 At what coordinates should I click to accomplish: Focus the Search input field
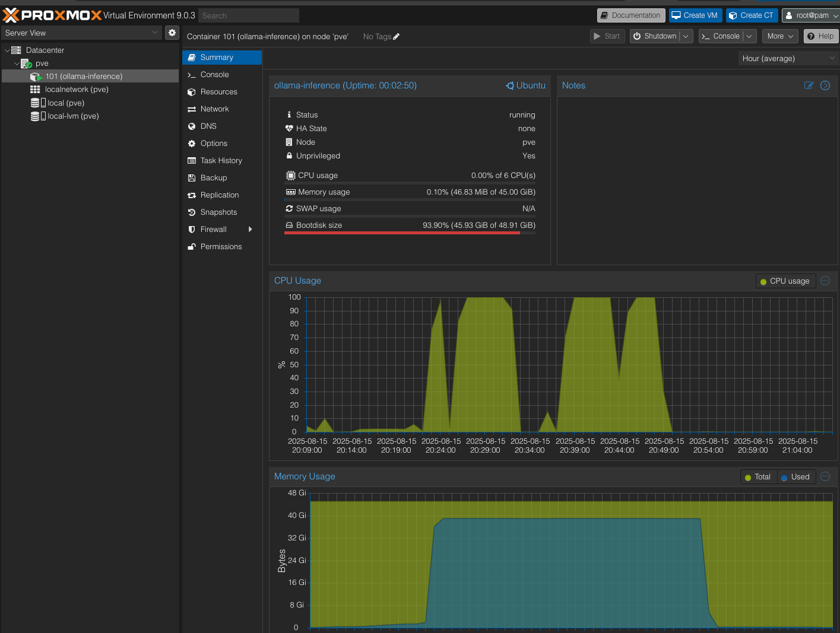pyautogui.click(x=249, y=15)
